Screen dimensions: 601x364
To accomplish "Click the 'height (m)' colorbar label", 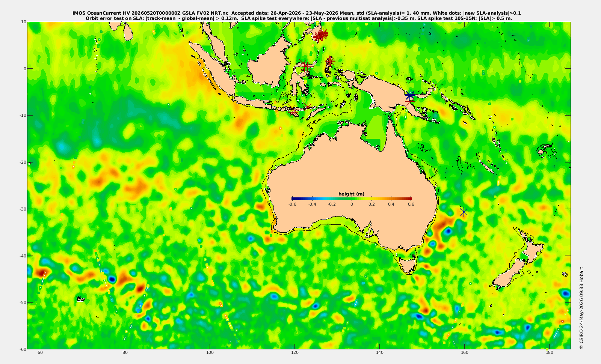I will click(x=352, y=194).
